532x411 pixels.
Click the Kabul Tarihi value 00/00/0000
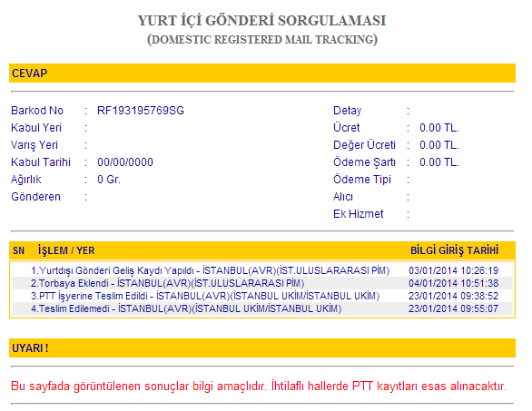[x=125, y=162]
